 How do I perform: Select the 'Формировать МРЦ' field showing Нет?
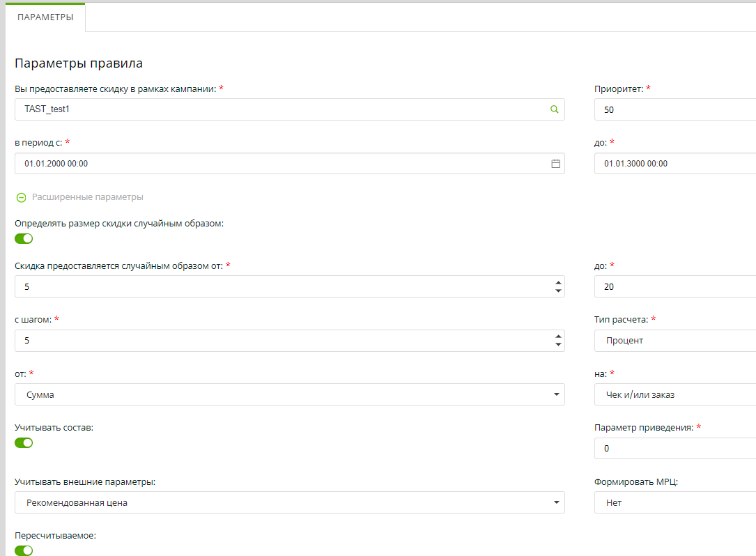coord(673,502)
